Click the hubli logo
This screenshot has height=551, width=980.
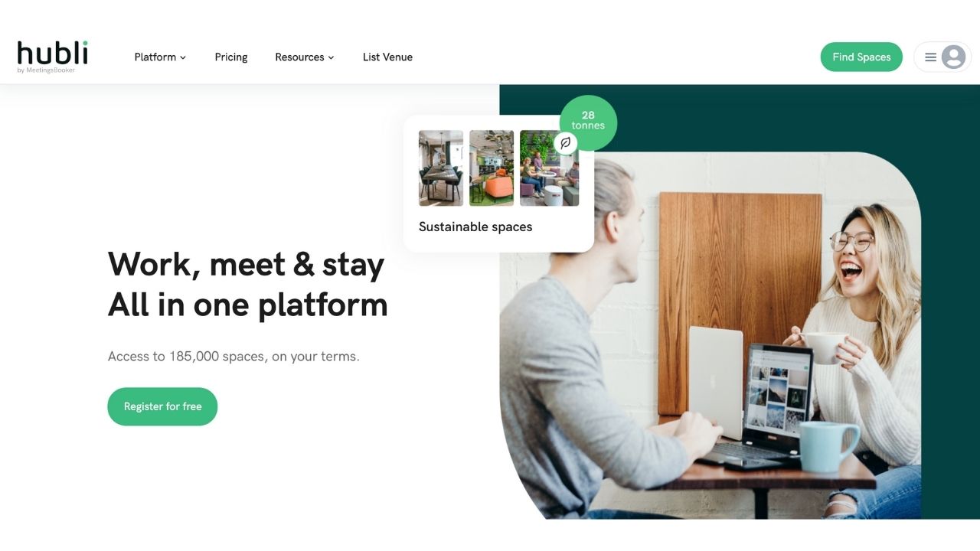coord(52,56)
